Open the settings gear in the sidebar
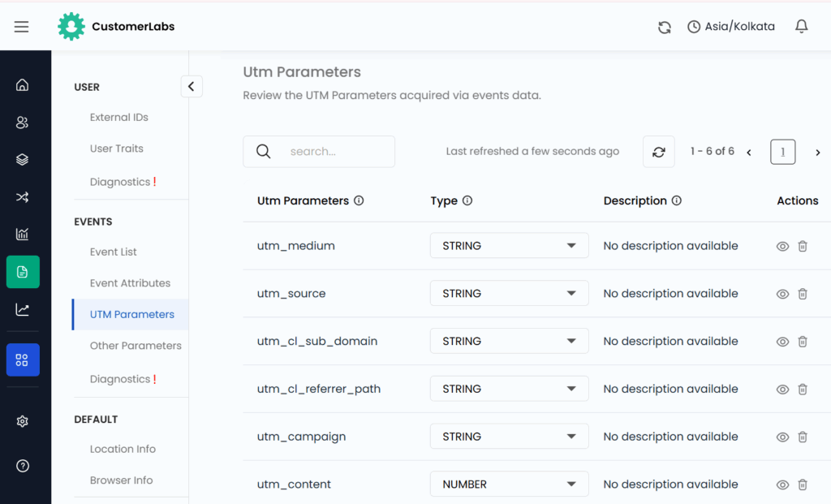 click(22, 420)
